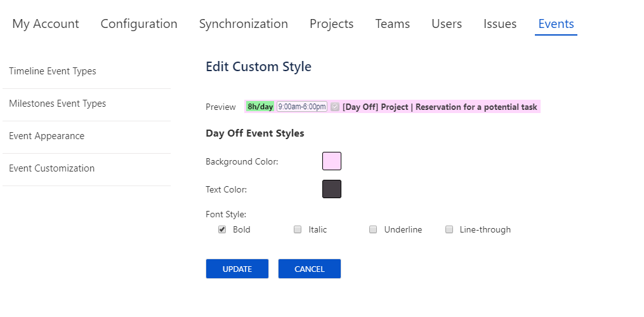Image resolution: width=644 pixels, height=317 pixels.
Task: Open the Projects tab
Action: point(331,24)
